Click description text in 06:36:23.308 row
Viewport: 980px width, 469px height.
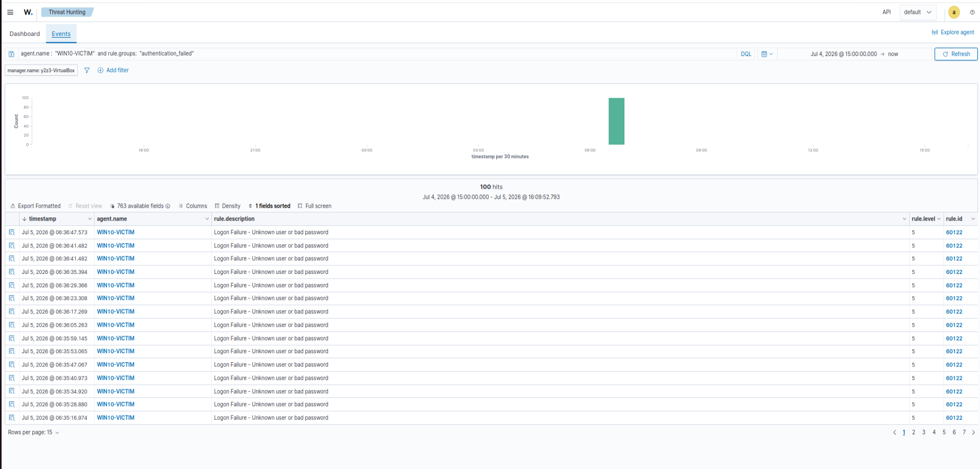271,298
